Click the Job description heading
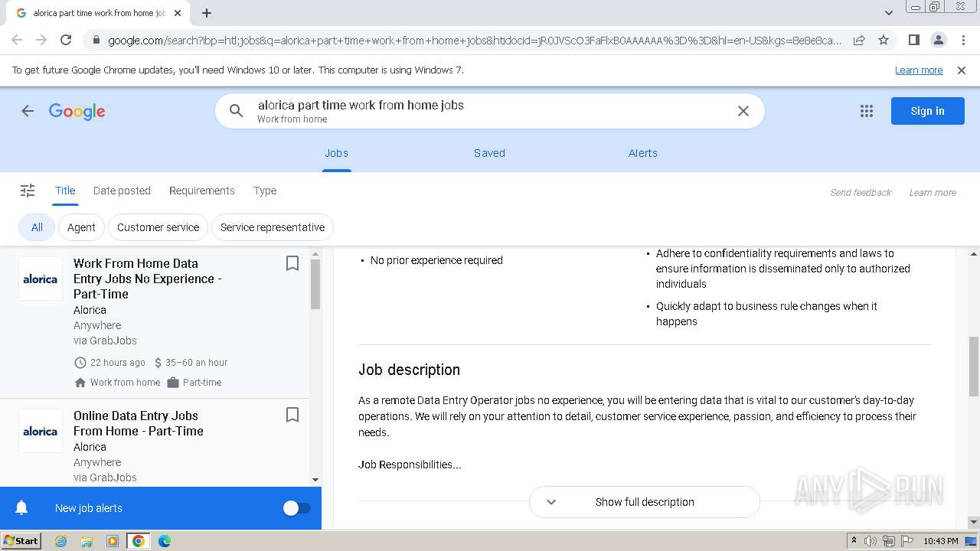Screen dimensions: 980x551 click(410, 370)
